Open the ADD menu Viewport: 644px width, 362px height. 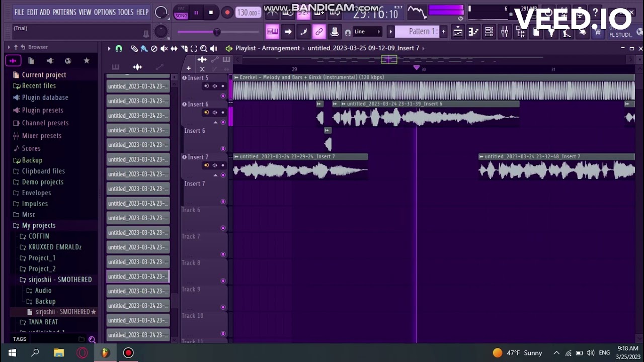45,12
